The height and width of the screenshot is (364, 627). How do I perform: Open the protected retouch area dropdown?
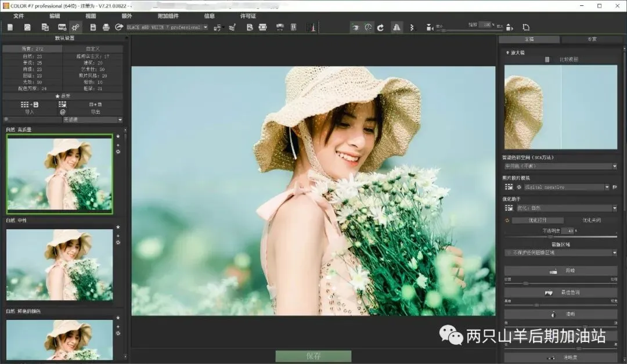(x=560, y=253)
